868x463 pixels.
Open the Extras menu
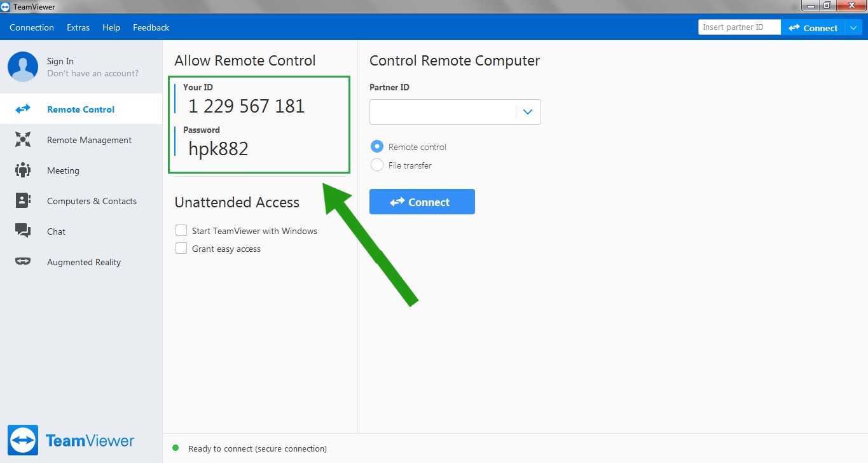pyautogui.click(x=78, y=27)
